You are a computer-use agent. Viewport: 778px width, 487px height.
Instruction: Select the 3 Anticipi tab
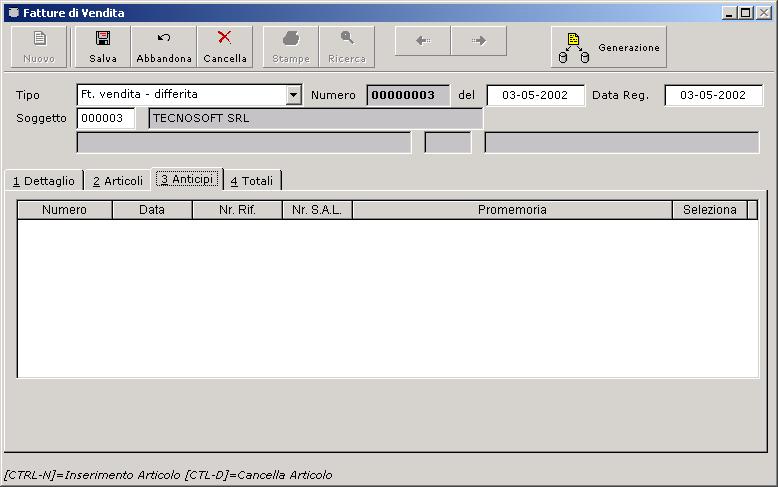pos(187,179)
